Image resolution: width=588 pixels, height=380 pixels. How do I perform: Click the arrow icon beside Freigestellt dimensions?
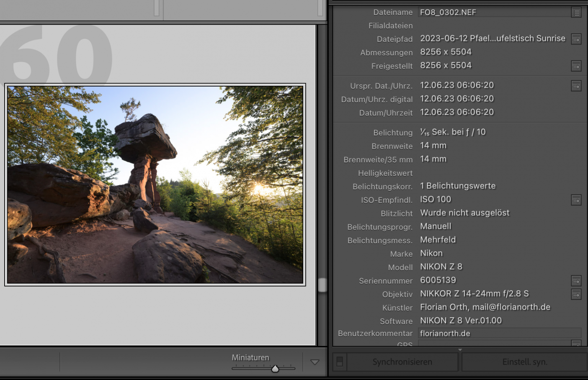(576, 66)
